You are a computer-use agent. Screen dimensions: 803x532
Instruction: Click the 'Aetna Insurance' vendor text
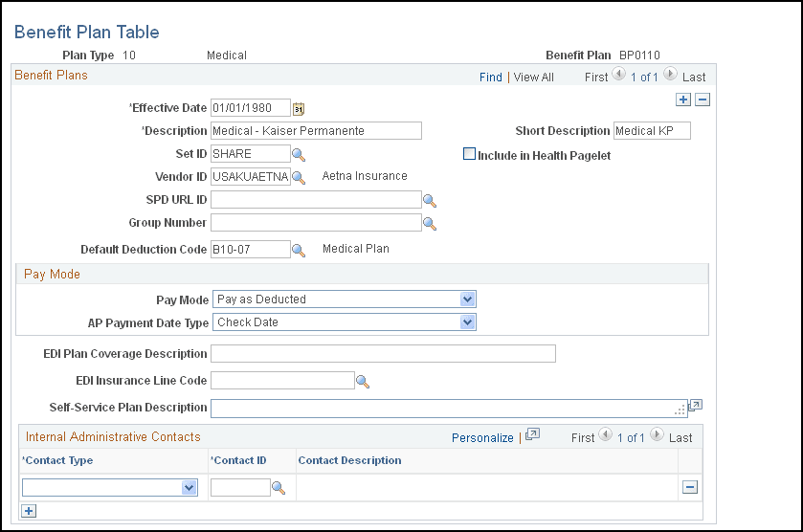click(365, 176)
